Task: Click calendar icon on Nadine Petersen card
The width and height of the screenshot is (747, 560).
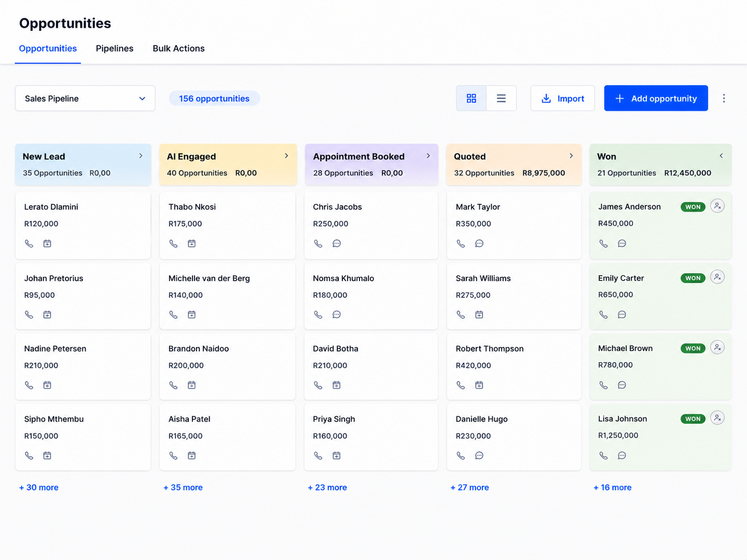Action: [x=47, y=385]
